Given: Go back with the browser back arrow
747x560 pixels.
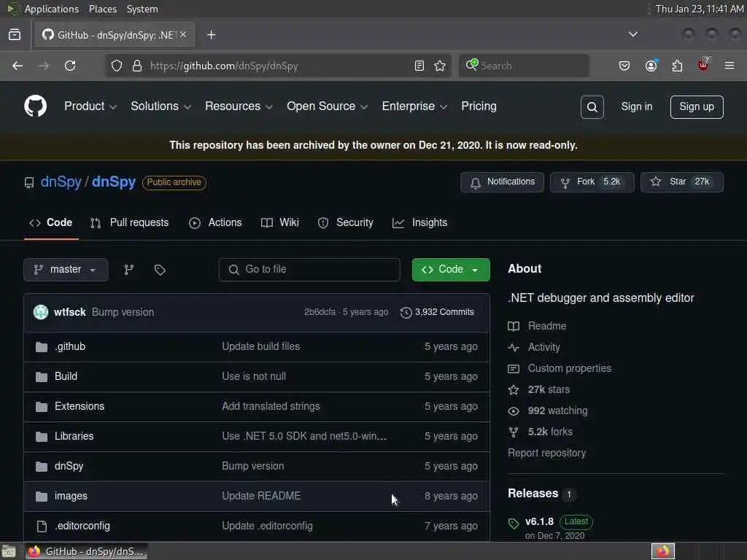Looking at the screenshot, I should coord(18,66).
